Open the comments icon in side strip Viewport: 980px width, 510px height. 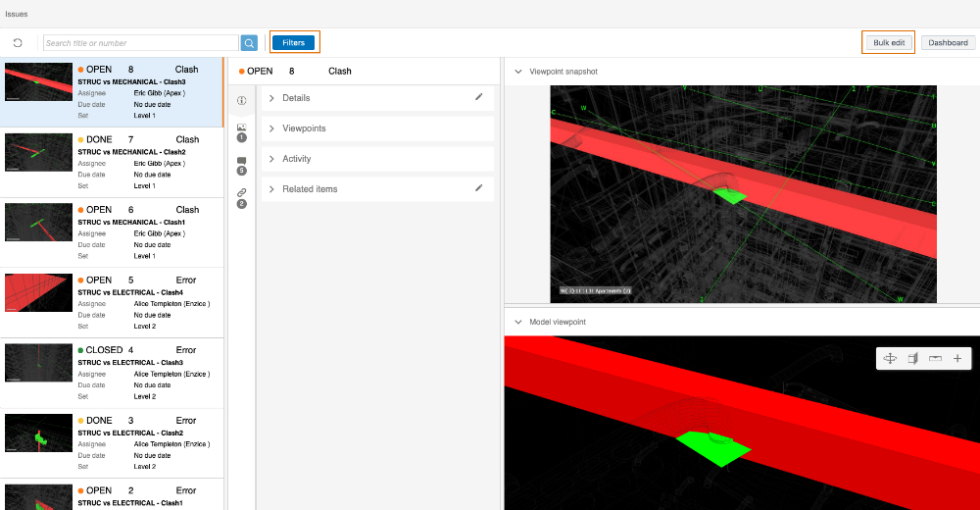click(241, 161)
